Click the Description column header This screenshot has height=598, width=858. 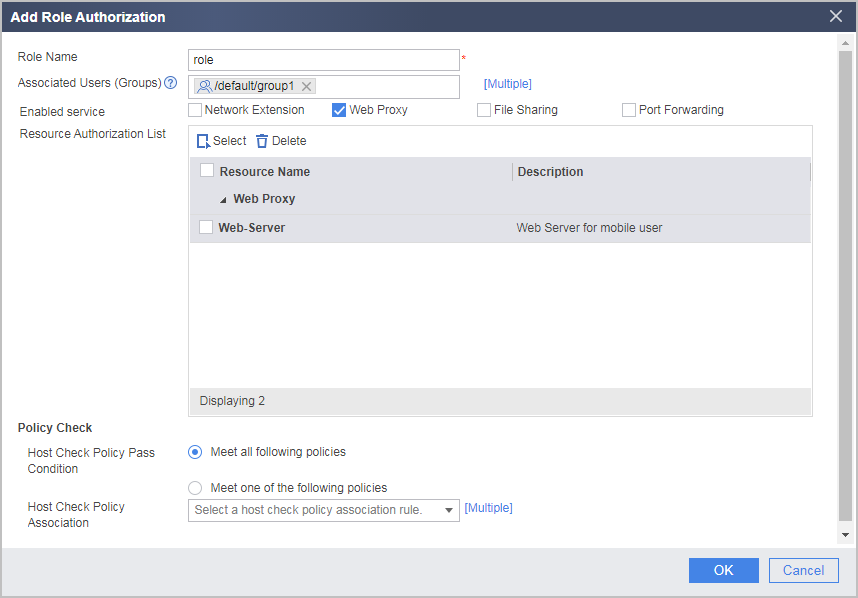point(550,172)
